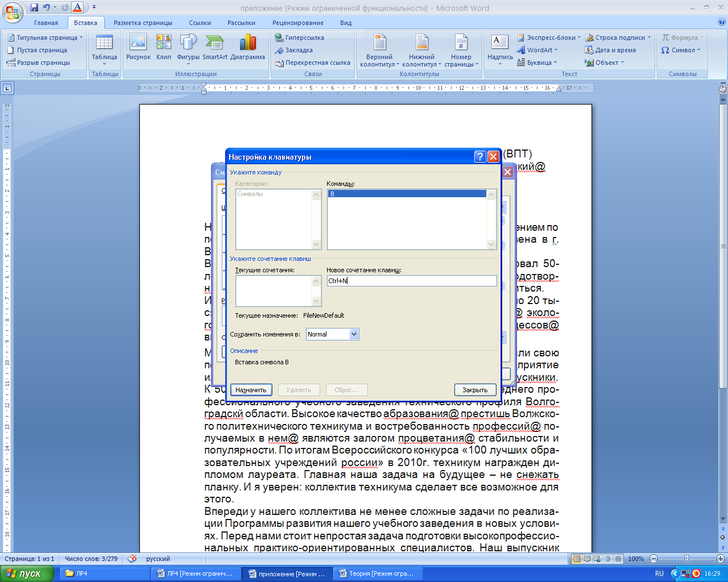Viewport: 728px width, 582px height.
Task: Open Номер страницы page number menu
Action: pyautogui.click(x=461, y=50)
